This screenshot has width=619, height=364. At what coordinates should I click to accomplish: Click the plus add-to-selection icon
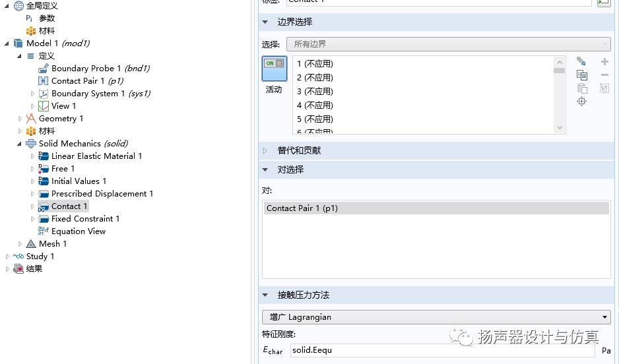click(604, 62)
